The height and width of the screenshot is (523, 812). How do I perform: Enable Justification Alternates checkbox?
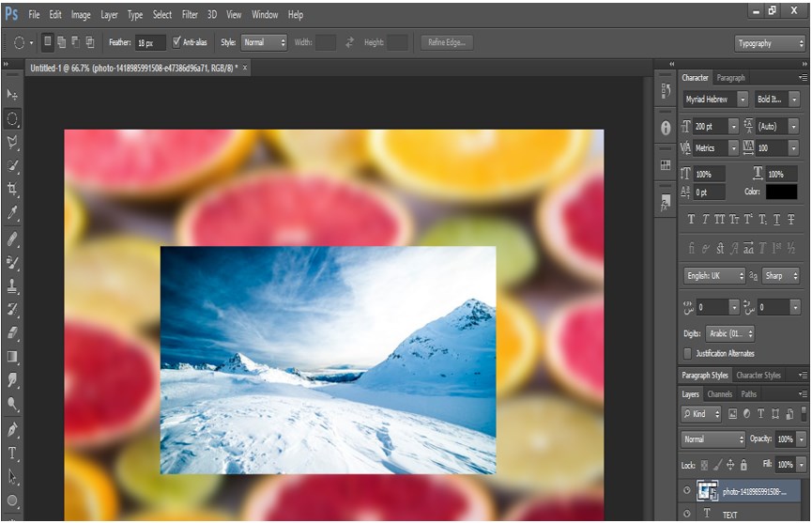click(688, 353)
